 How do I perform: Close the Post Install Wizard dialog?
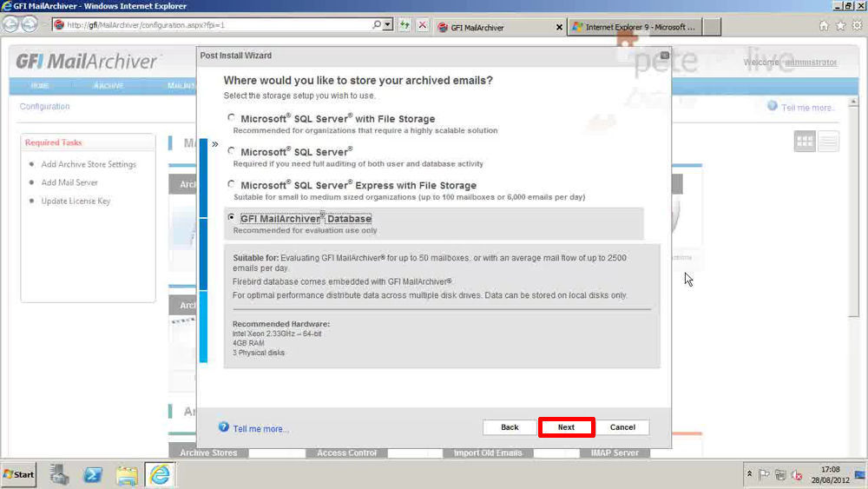(x=664, y=56)
